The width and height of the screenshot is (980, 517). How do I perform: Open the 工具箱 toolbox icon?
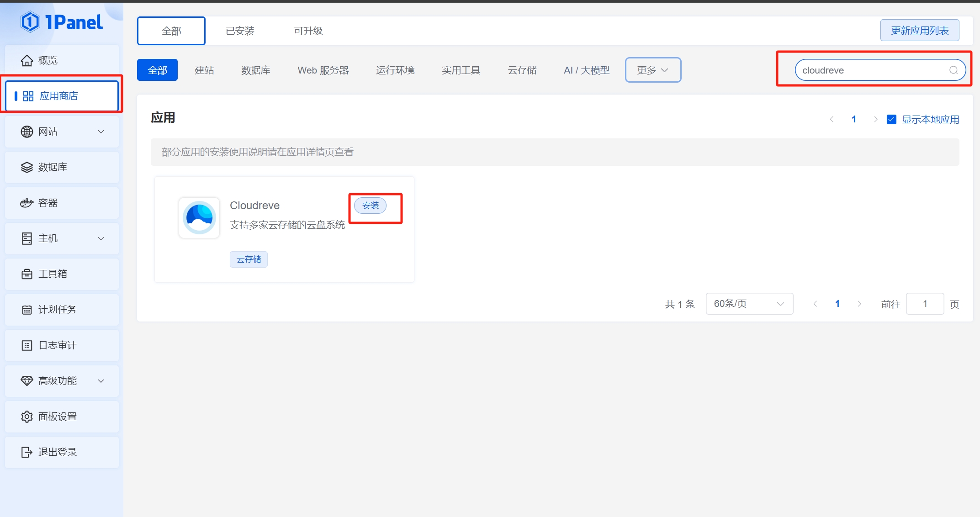(x=27, y=274)
